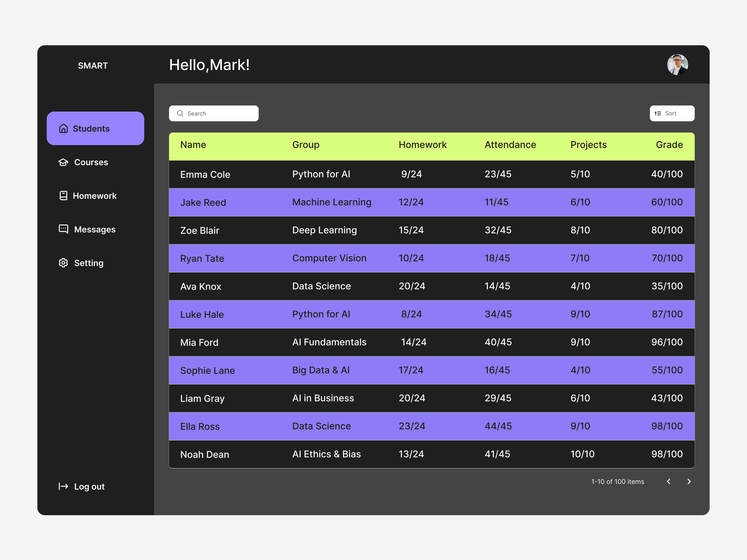Viewport: 747px width, 560px height.
Task: Toggle sorting on the Grade column
Action: click(669, 144)
